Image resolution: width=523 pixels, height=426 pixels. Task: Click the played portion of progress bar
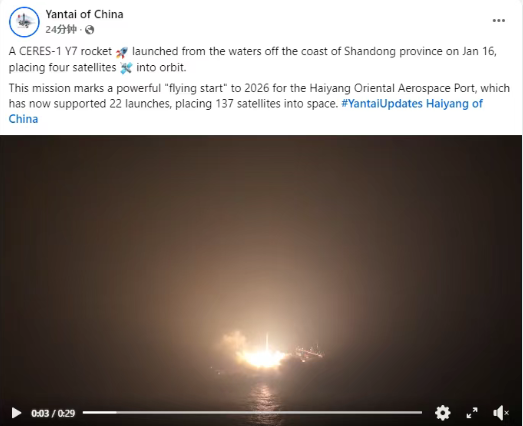tap(99, 413)
